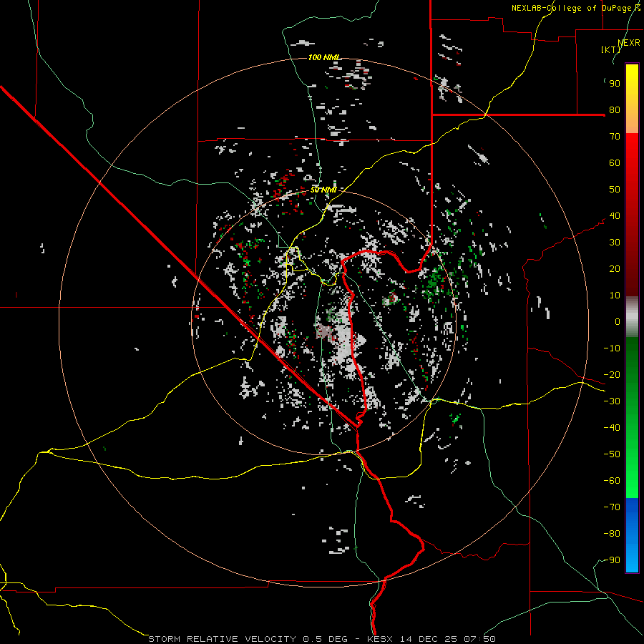The width and height of the screenshot is (644, 644).
Task: Select the positive 90 scale value
Action: 615,84
